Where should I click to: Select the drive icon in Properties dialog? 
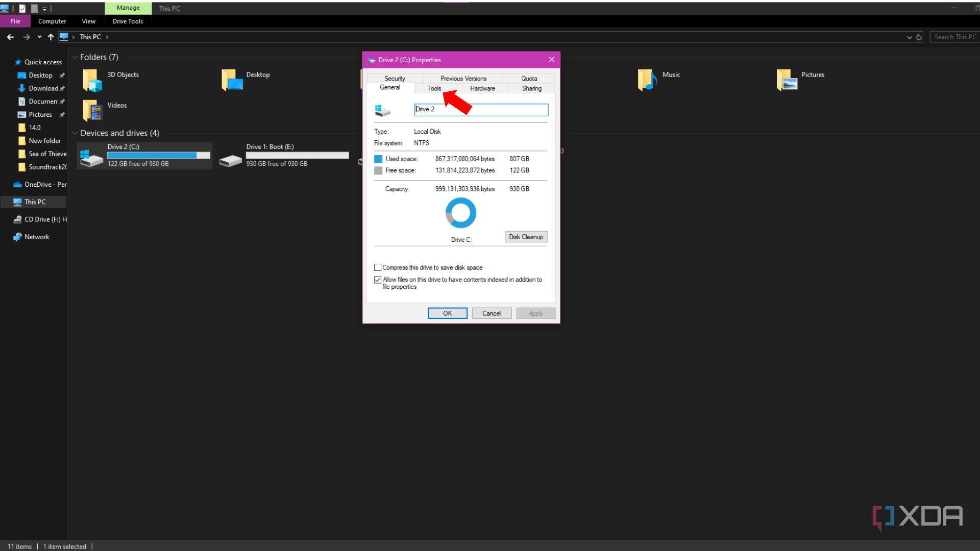pyautogui.click(x=382, y=110)
